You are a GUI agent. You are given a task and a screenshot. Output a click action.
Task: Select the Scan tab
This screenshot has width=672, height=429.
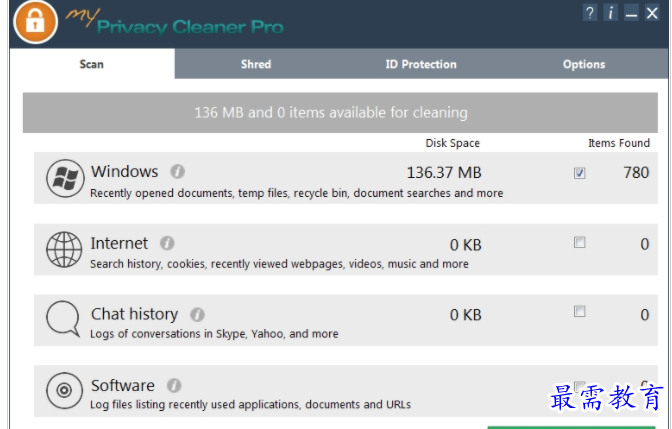92,64
